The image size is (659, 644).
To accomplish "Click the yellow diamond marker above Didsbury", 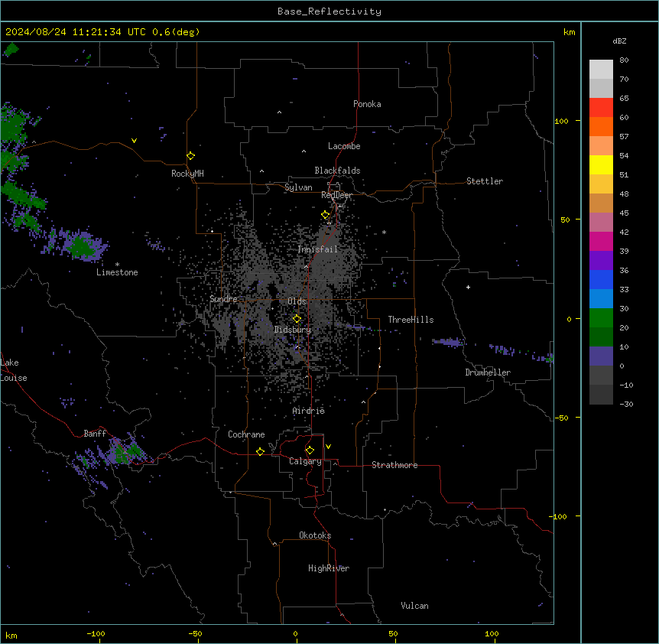I will click(x=297, y=318).
